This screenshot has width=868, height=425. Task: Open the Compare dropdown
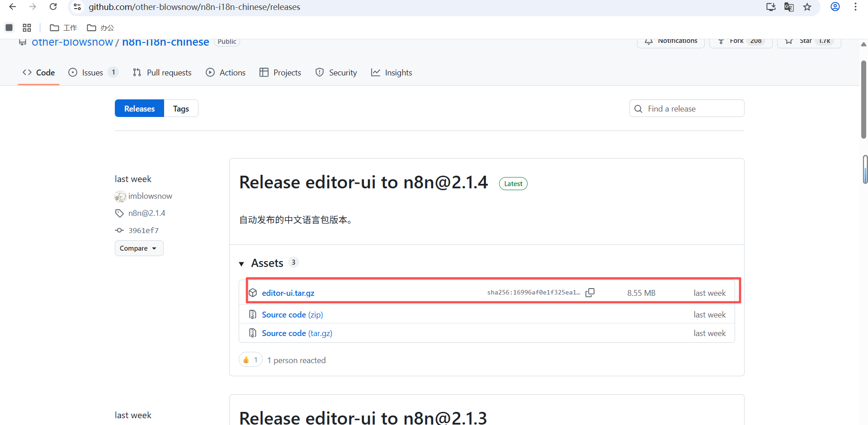(139, 248)
